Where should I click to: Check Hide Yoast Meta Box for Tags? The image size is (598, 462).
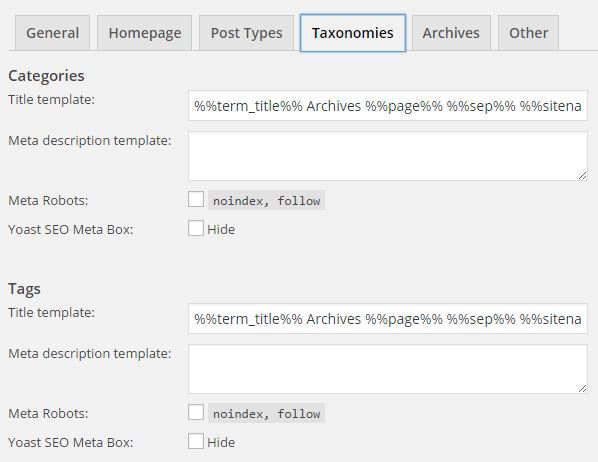click(x=196, y=441)
